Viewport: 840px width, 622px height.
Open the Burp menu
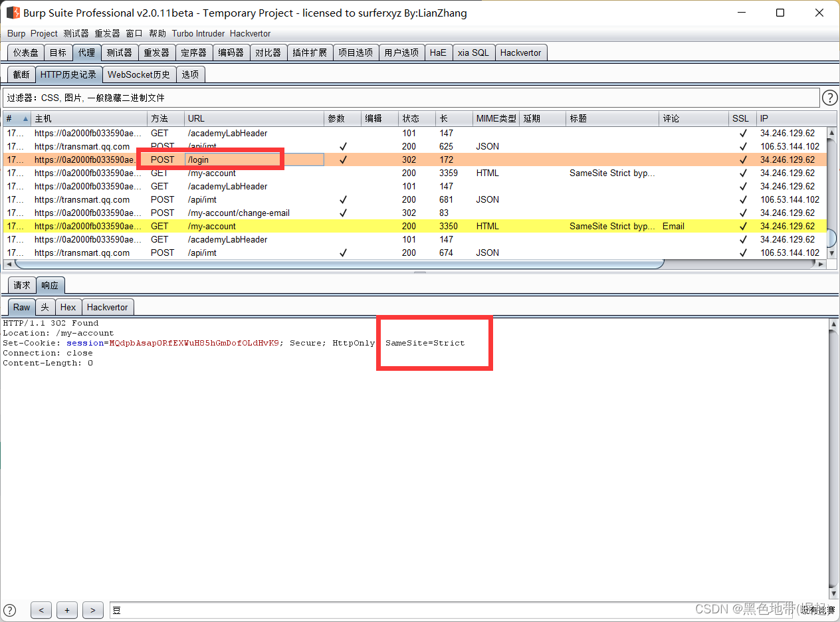pyautogui.click(x=16, y=33)
